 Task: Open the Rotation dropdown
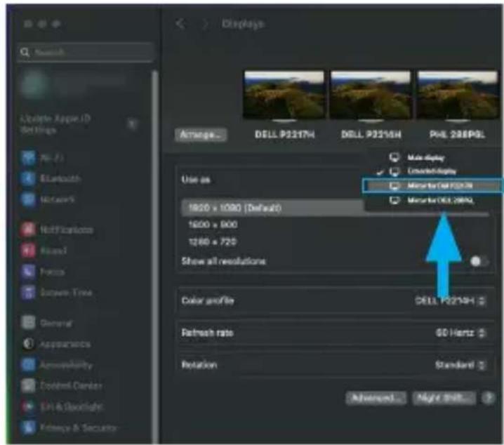(x=460, y=365)
